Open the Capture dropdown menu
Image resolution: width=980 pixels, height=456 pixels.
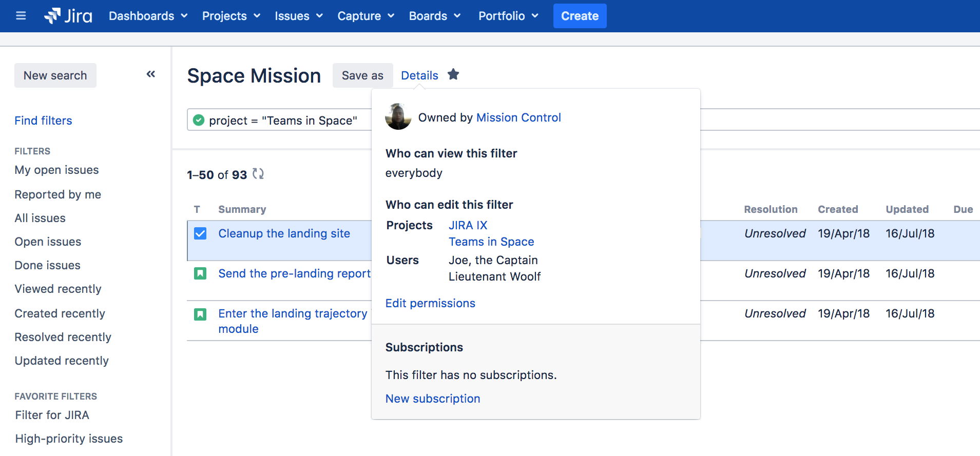(x=366, y=16)
